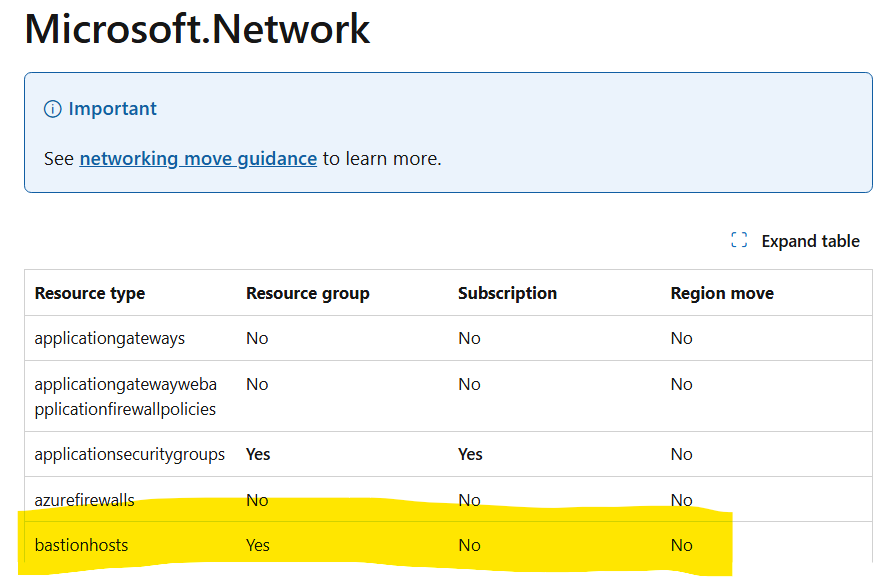Select the Resource type column header
The image size is (892, 578).
click(x=90, y=293)
